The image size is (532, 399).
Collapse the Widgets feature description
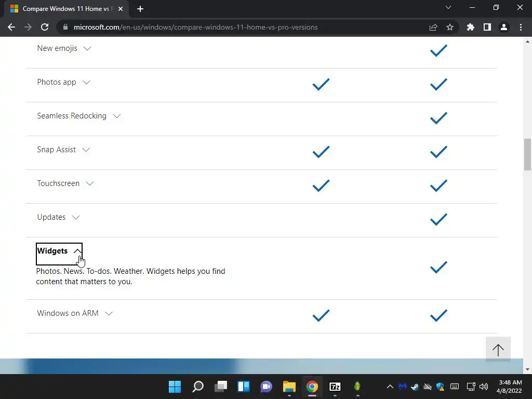tap(59, 254)
